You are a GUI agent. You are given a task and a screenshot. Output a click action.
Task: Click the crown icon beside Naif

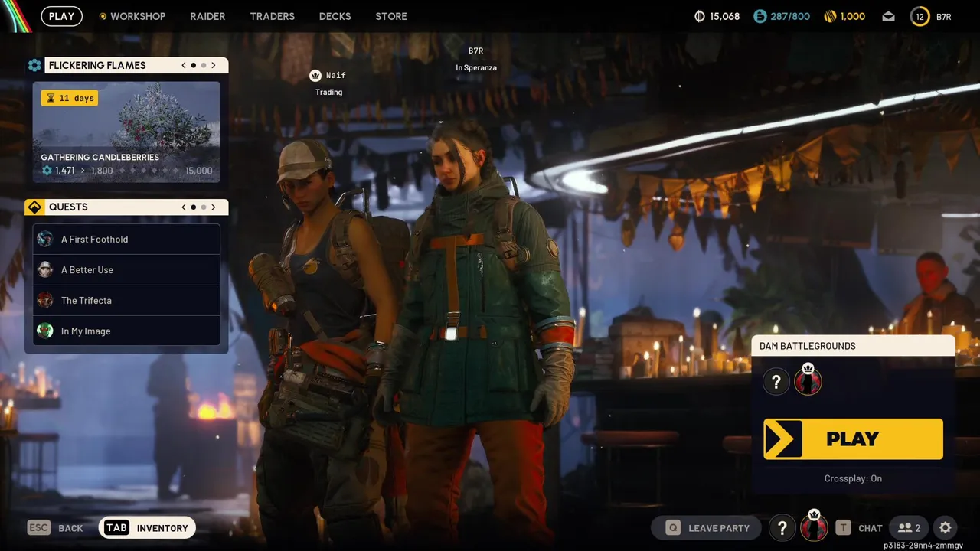pyautogui.click(x=315, y=75)
